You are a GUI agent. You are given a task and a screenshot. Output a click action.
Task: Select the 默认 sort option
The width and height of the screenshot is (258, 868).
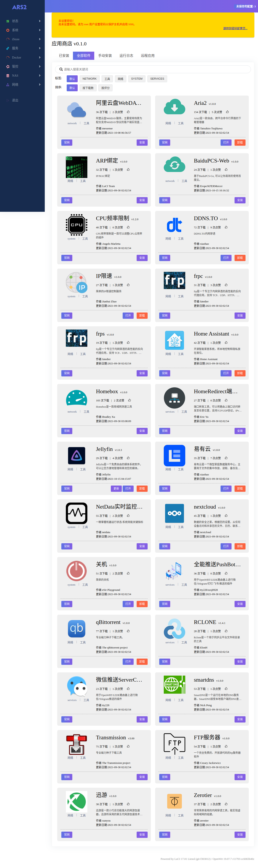click(x=72, y=88)
